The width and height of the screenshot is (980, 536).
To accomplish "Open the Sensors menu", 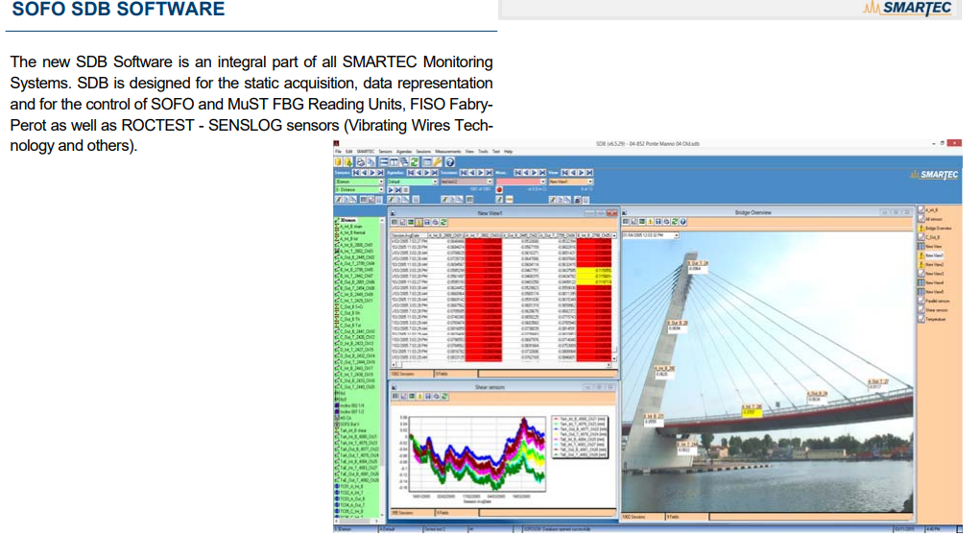I will 386,152.
